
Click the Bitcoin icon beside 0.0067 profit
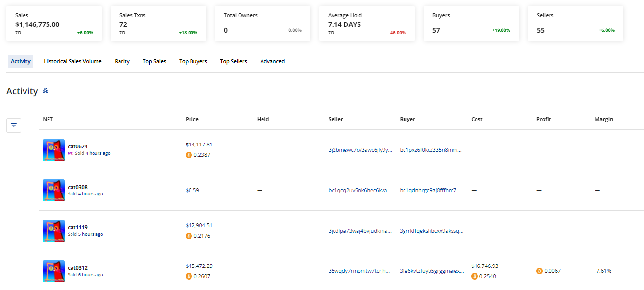point(540,271)
